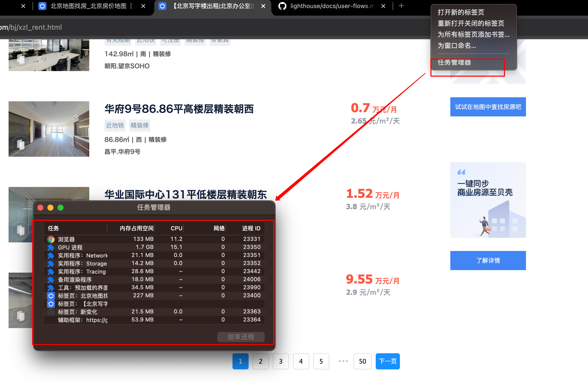
Task: Open the 华府9号 office photo thumbnail
Action: click(x=49, y=129)
